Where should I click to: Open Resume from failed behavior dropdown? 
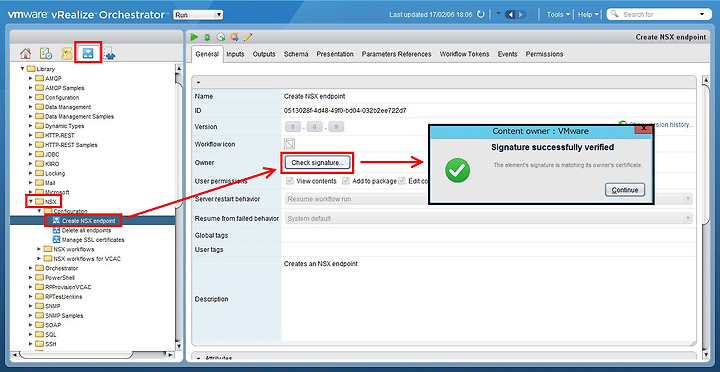489,219
